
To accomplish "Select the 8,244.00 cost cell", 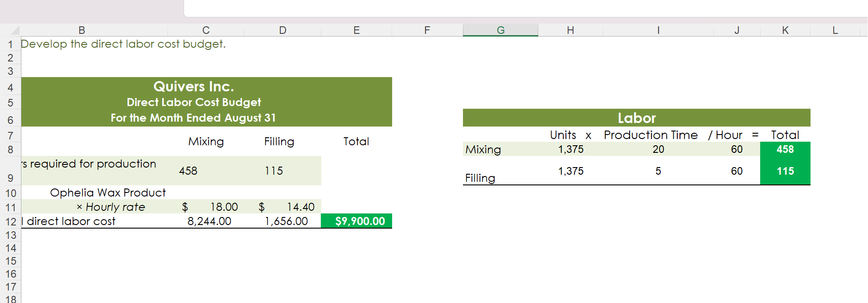I will [206, 221].
